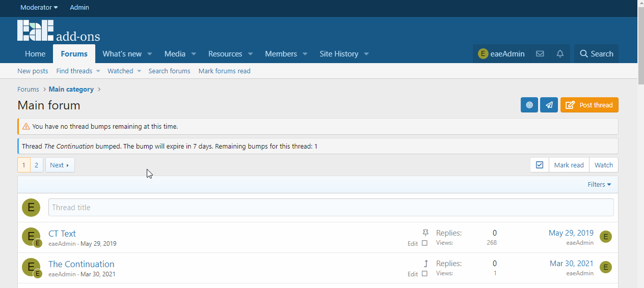644x288 pixels.
Task: Expand the What's new arrow
Action: coord(150,54)
